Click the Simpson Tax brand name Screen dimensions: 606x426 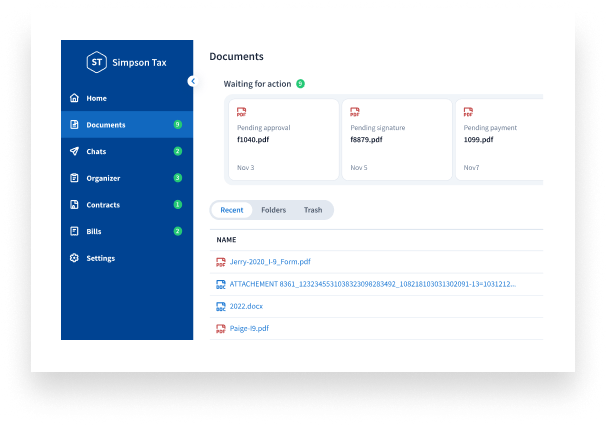[140, 63]
